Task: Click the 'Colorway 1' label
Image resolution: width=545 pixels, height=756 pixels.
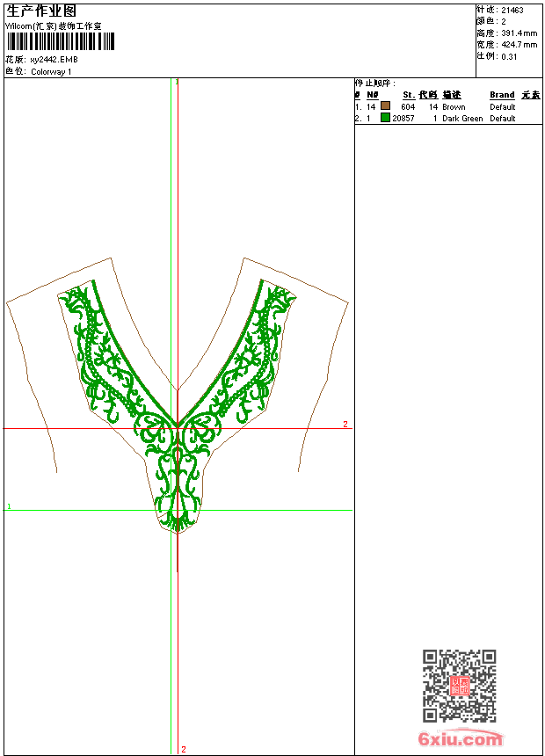Action: click(51, 72)
